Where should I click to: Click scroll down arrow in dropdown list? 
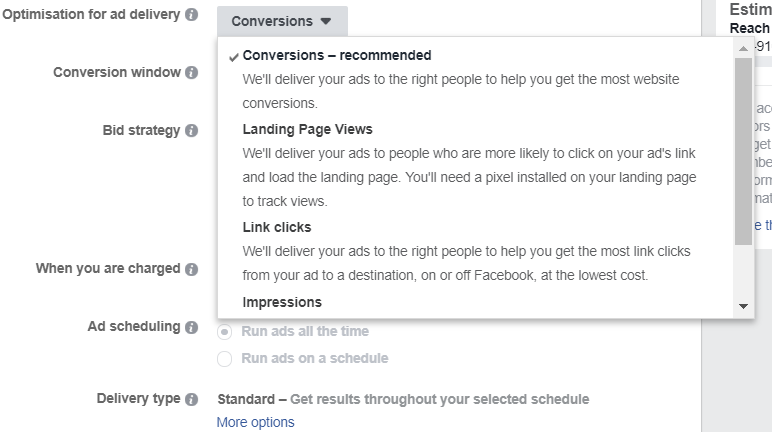tap(743, 306)
